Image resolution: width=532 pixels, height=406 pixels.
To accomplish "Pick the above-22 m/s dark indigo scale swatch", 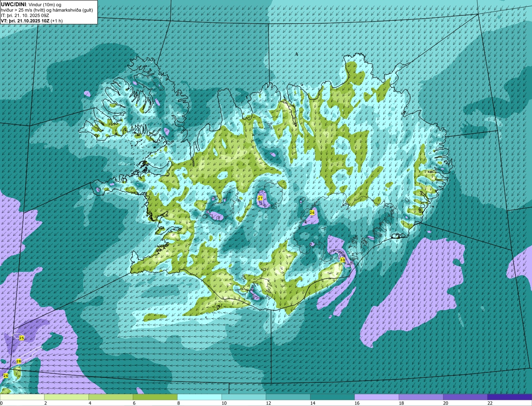I will (x=510, y=397).
